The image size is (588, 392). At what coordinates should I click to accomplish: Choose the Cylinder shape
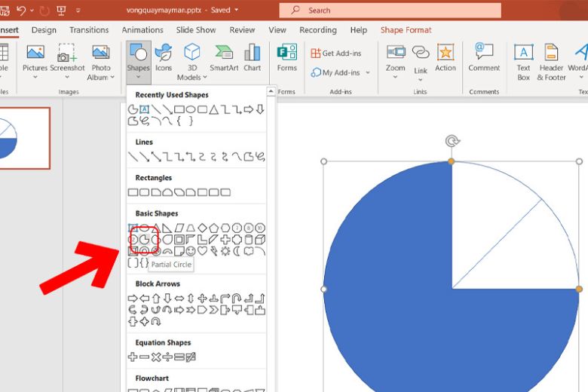[249, 239]
